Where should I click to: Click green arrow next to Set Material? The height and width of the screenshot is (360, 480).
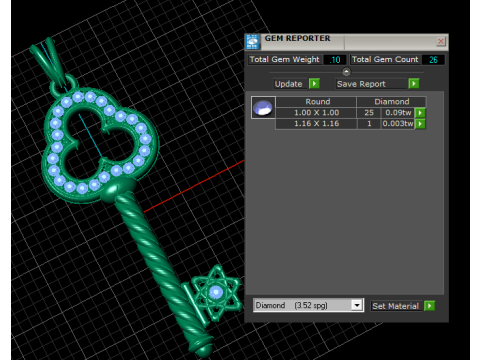pos(429,306)
